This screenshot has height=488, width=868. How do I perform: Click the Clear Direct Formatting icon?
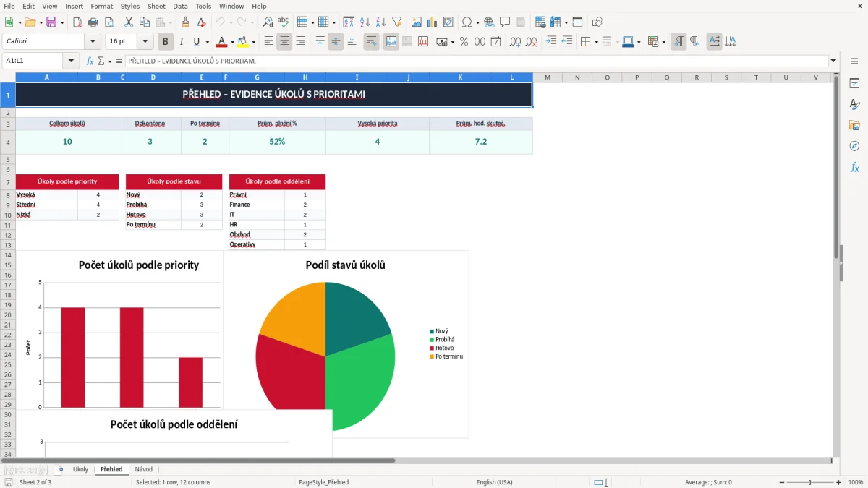tap(201, 22)
